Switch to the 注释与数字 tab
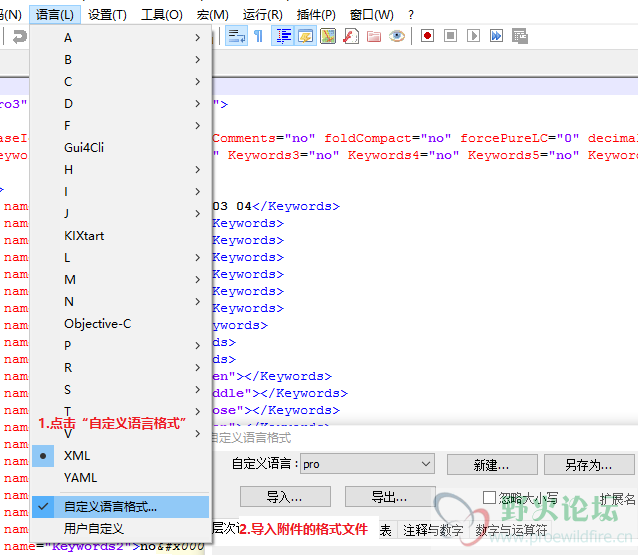642x555 pixels. pyautogui.click(x=433, y=530)
